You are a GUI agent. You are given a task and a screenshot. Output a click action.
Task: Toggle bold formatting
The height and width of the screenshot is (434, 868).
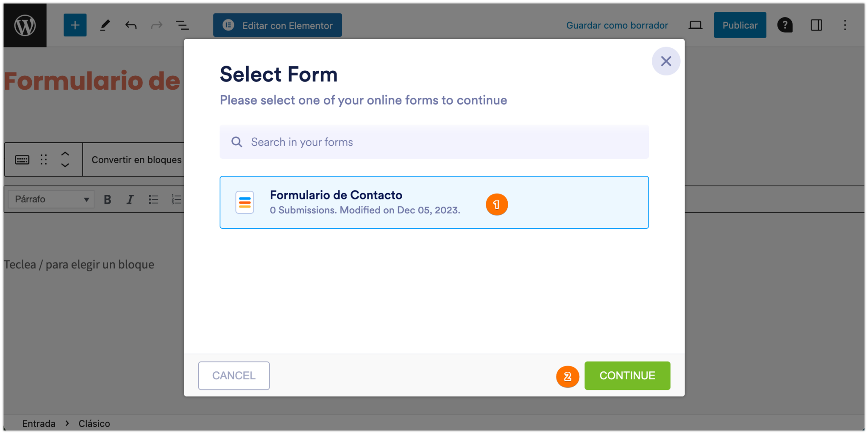point(107,199)
